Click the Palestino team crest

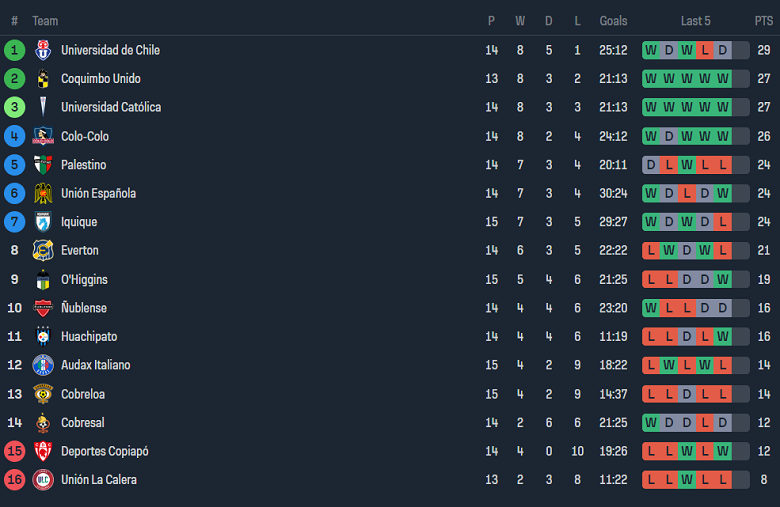[x=43, y=165]
